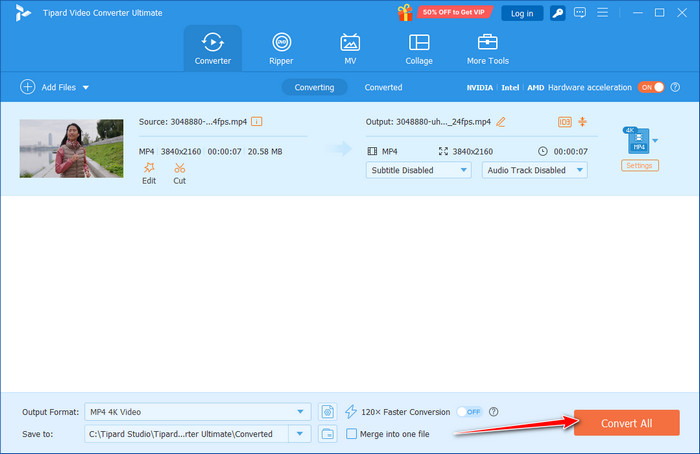
Task: Check Merge into one file
Action: [351, 433]
